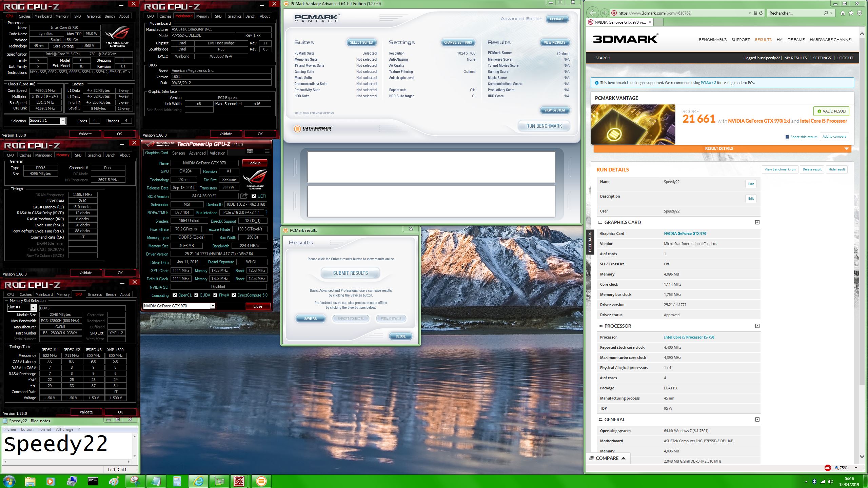Switch to ROG CPU-Z in the taskbar
Screen dimensions: 868x488
click(x=239, y=481)
